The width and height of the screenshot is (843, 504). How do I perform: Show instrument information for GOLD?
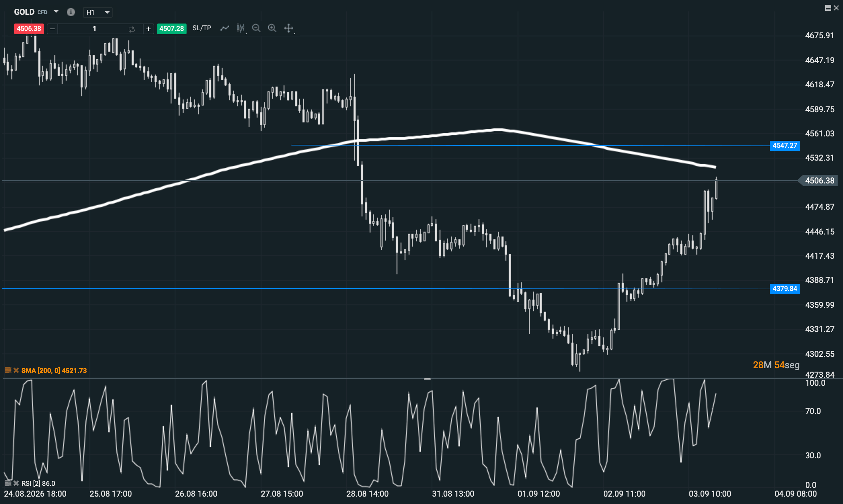tap(71, 12)
